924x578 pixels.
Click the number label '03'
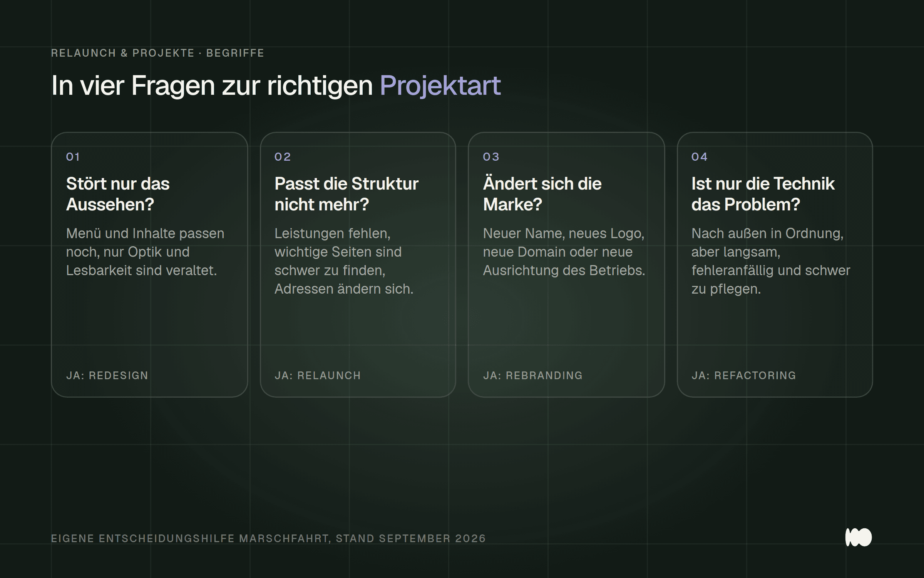pos(491,157)
